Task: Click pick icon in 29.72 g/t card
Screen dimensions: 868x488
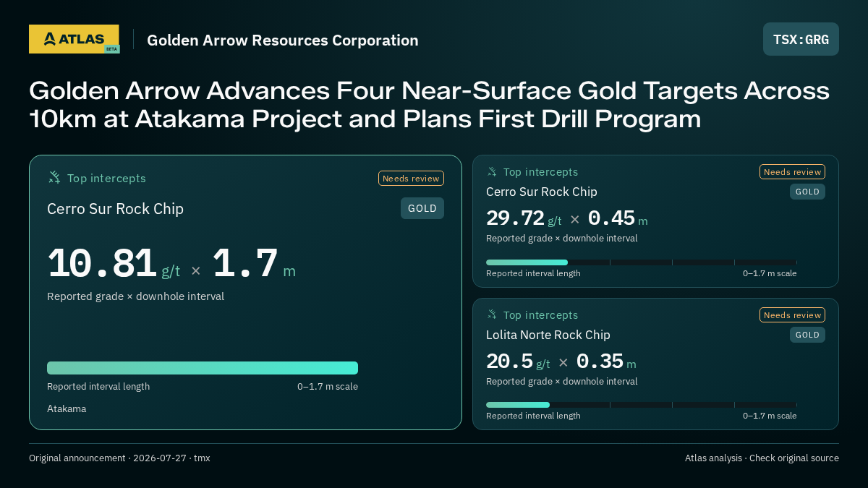Action: pyautogui.click(x=492, y=172)
